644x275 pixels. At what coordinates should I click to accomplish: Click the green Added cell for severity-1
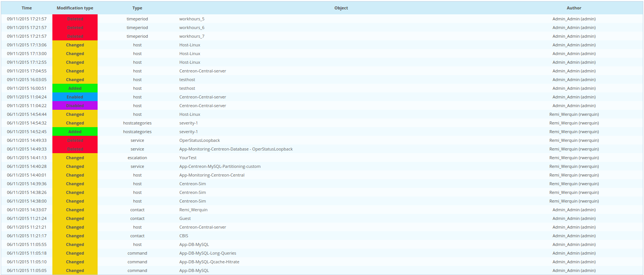point(75,132)
